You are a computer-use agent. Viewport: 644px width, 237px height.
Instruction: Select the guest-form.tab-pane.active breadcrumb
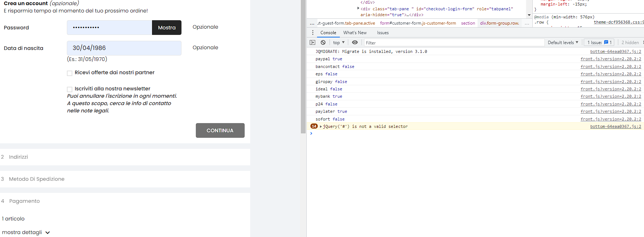(x=346, y=23)
